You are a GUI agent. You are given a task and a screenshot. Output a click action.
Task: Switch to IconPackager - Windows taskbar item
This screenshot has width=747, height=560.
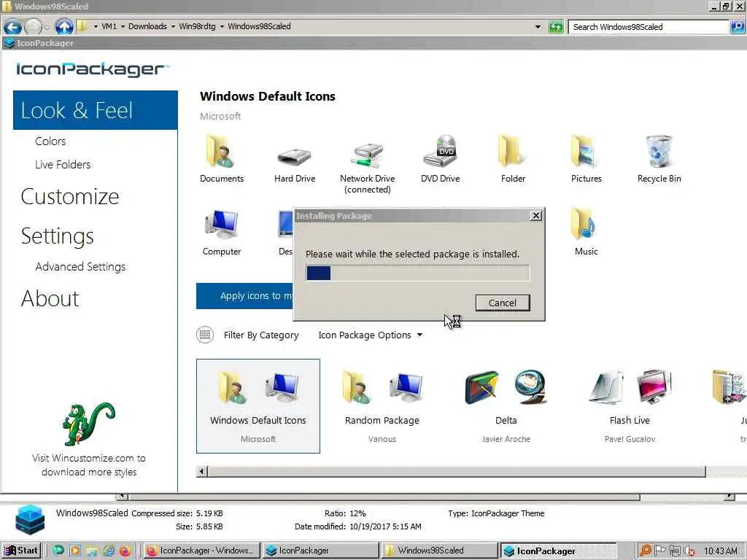click(201, 551)
